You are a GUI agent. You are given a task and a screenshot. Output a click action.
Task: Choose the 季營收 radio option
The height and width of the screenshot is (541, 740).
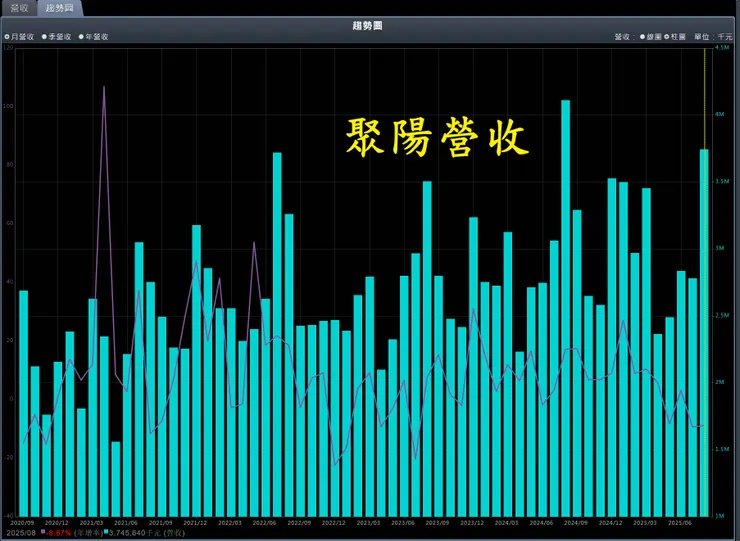click(44, 37)
